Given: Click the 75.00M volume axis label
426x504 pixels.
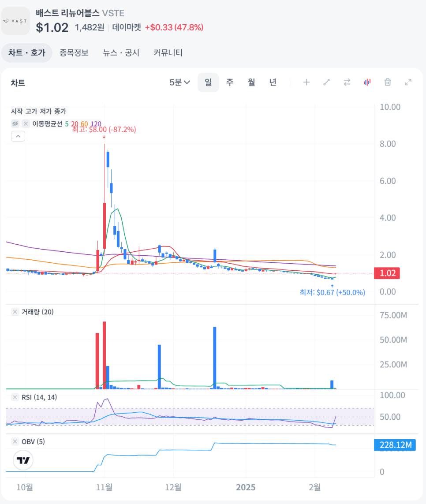Looking at the screenshot, I should click(x=393, y=315).
